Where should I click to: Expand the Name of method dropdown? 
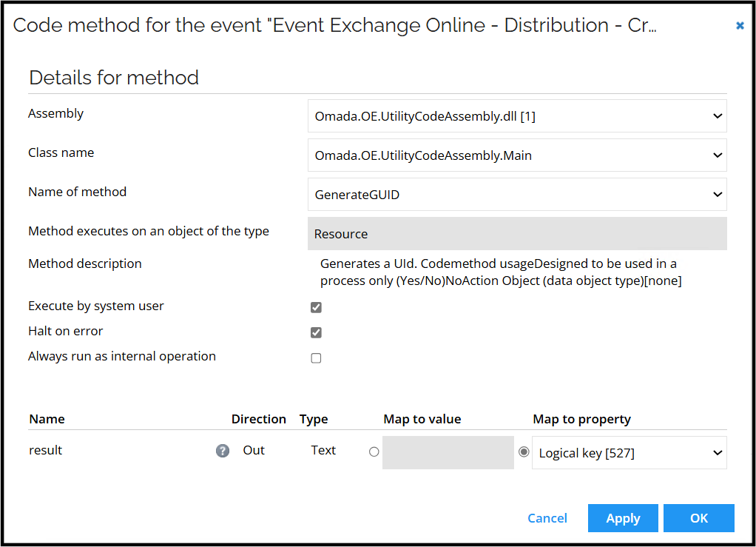tap(716, 194)
